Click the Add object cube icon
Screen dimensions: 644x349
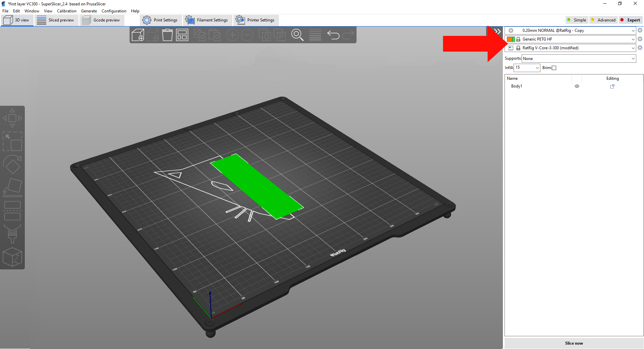138,35
